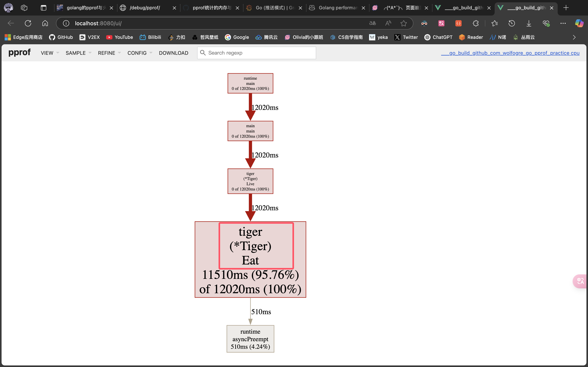Toggle the read aloud icon in address bar
The image size is (588, 367).
(x=388, y=23)
